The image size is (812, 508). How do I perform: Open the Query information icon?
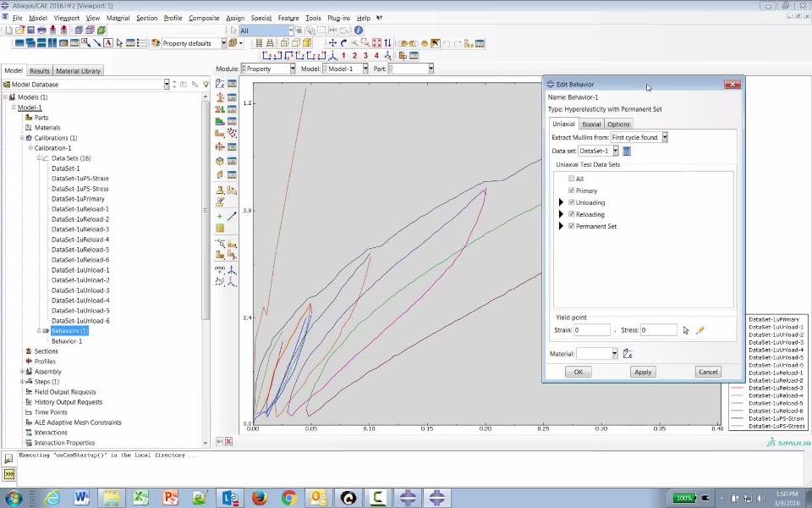[x=359, y=30]
